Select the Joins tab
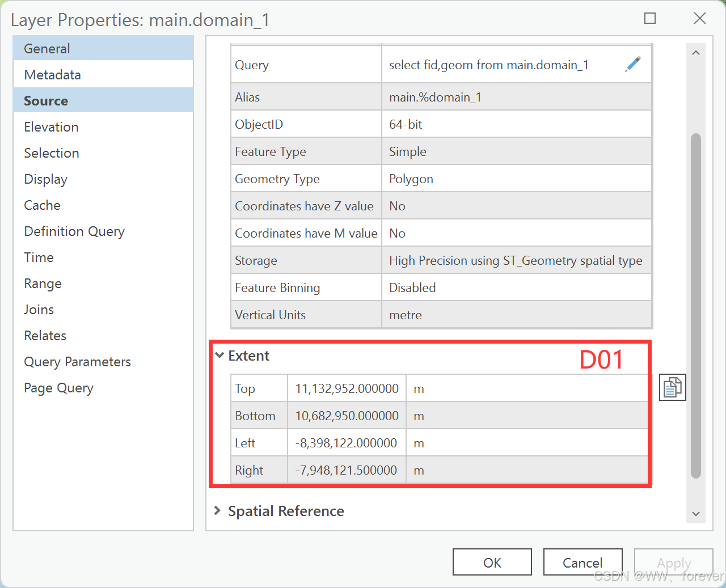726x588 pixels. click(103, 309)
